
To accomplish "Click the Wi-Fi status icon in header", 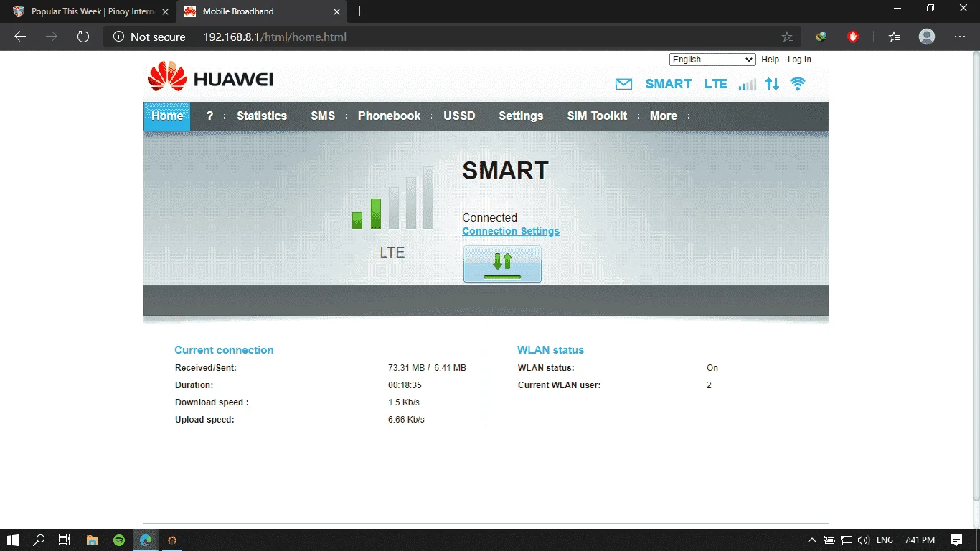I will (x=797, y=84).
